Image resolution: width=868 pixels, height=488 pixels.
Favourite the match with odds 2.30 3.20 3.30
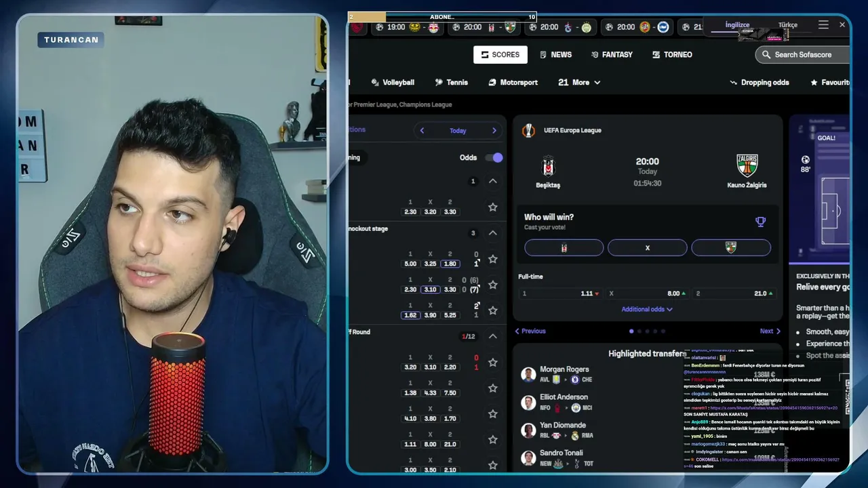click(493, 207)
